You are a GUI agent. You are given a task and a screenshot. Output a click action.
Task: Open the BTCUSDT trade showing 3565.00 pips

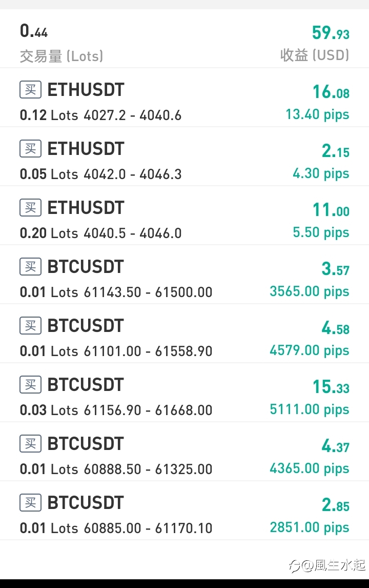pyautogui.click(x=184, y=275)
